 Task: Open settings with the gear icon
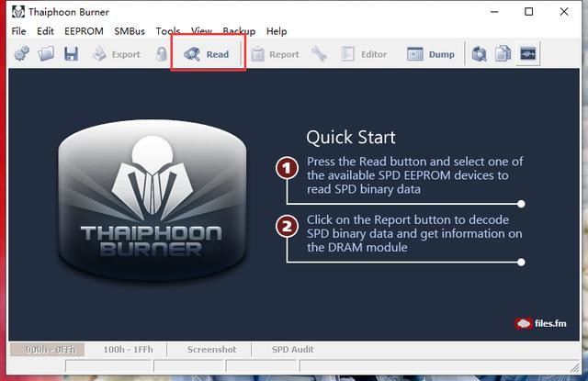(x=22, y=54)
